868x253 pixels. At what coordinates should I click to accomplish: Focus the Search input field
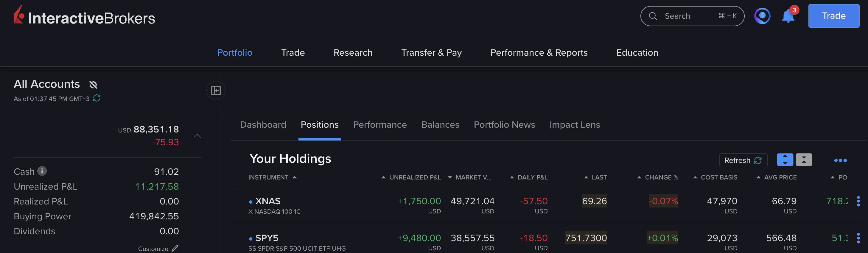tap(692, 16)
